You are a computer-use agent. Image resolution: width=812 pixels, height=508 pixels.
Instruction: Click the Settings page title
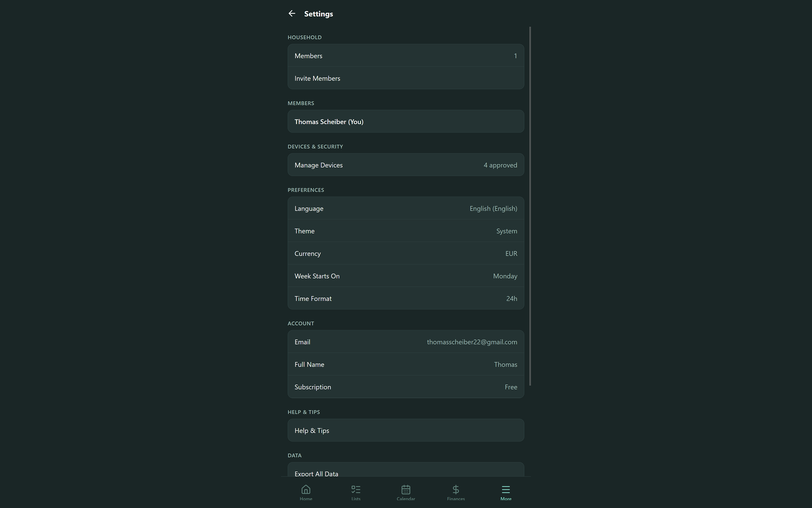[x=318, y=14]
